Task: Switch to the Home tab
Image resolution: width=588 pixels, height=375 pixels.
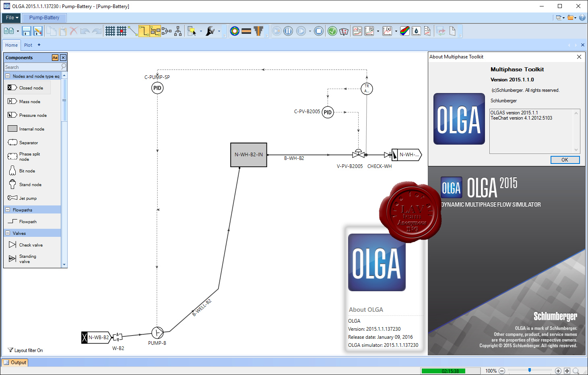Action: [x=11, y=45]
